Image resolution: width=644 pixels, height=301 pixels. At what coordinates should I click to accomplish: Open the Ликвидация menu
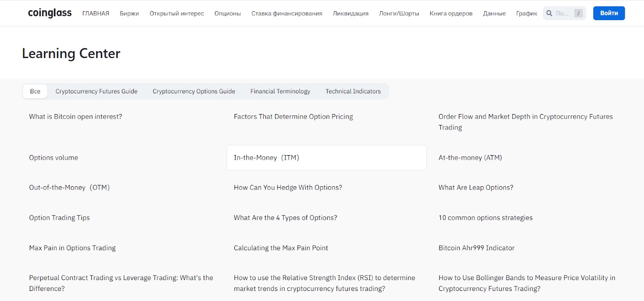[351, 13]
